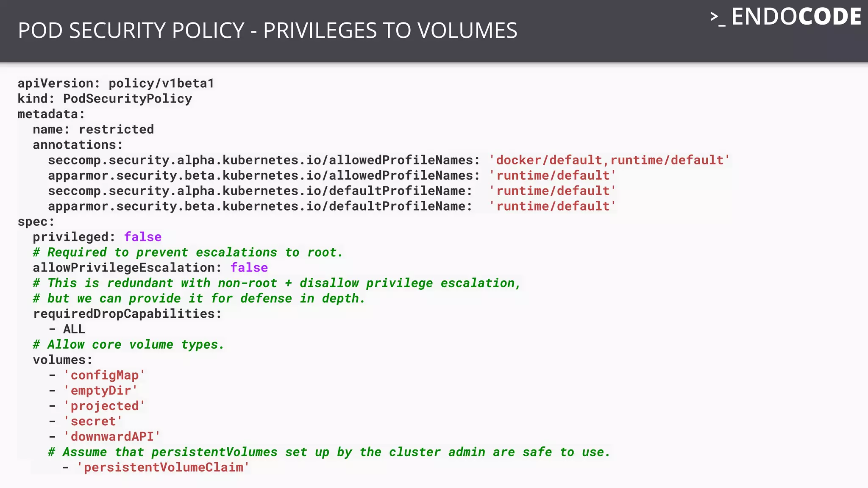Click the '- ALL' list entry
868x488 pixels.
(67, 329)
